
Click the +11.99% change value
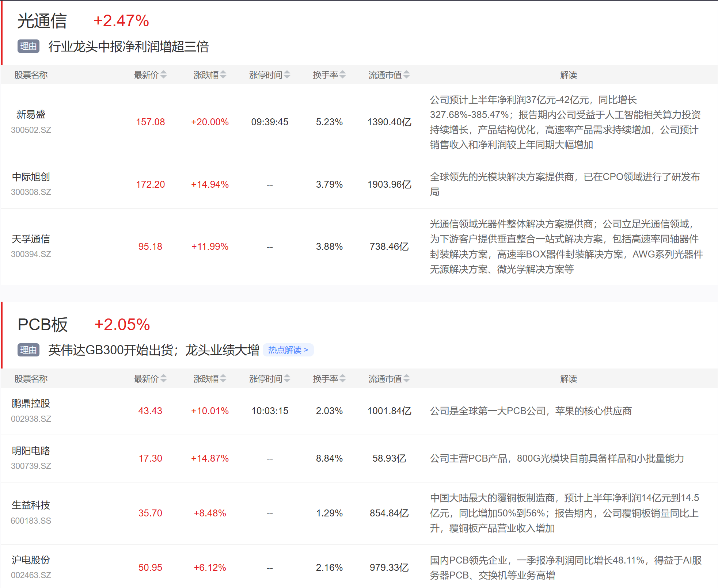pos(210,247)
